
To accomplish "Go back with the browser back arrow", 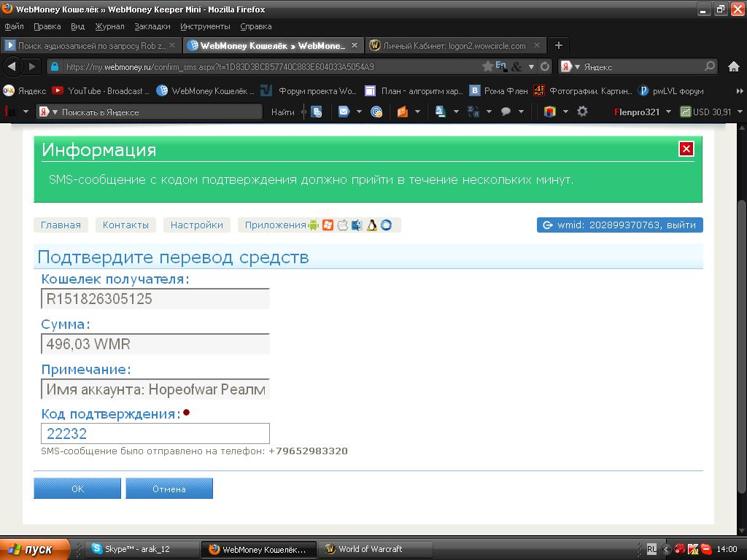I will (x=12, y=66).
